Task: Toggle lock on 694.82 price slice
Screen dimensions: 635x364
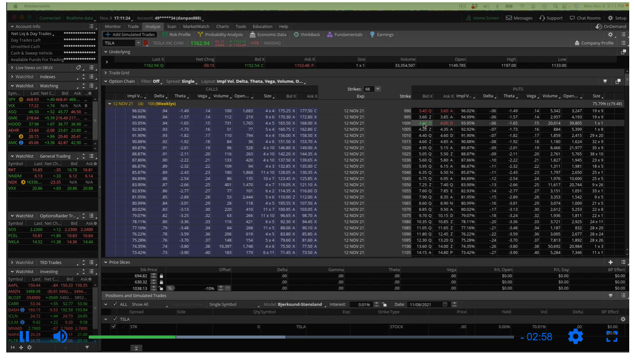Action: tap(161, 276)
